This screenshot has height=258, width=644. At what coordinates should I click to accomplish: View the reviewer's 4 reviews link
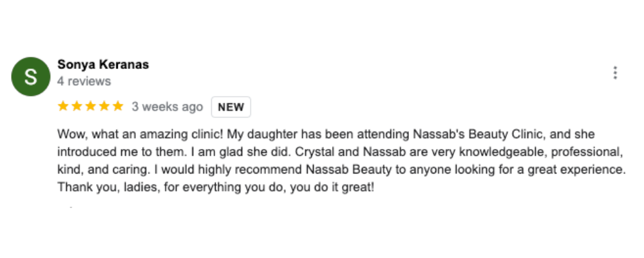pyautogui.click(x=84, y=81)
